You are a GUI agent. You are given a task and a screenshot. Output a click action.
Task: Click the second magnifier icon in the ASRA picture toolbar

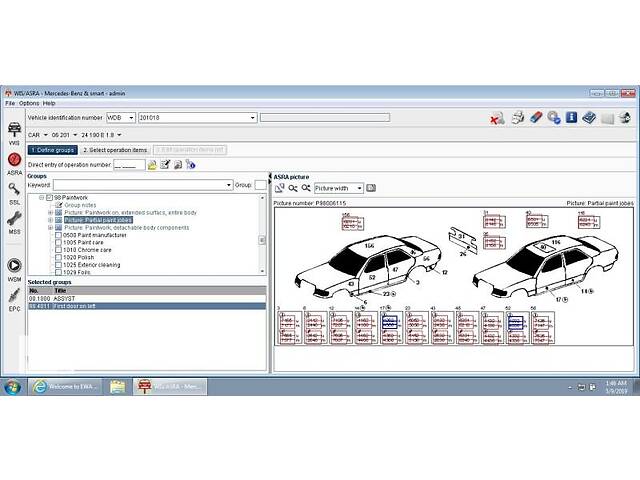(306, 188)
